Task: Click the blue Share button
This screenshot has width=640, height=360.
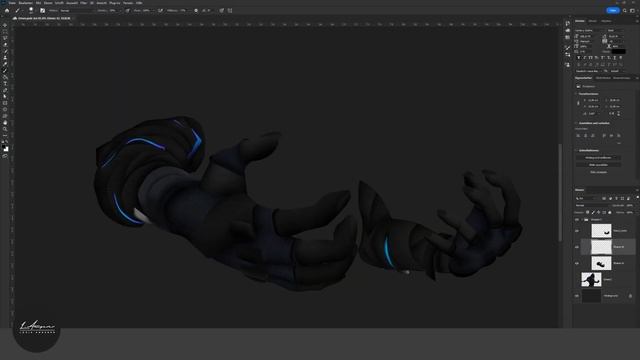Action: [613, 11]
